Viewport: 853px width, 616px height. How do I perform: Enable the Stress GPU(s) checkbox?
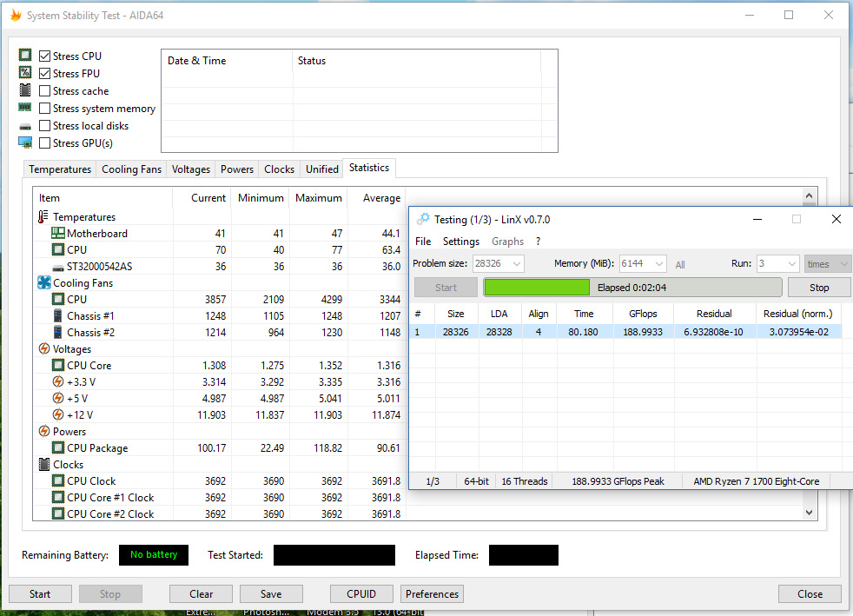[44, 143]
